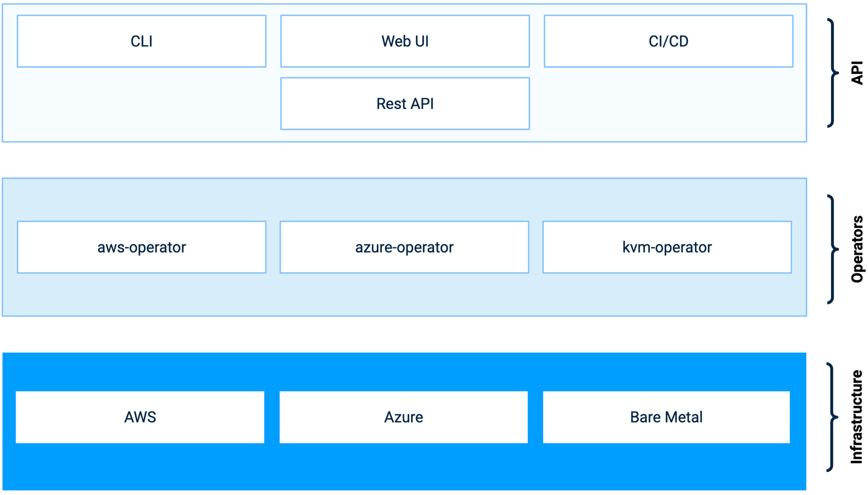Click the CLI box

(x=142, y=42)
